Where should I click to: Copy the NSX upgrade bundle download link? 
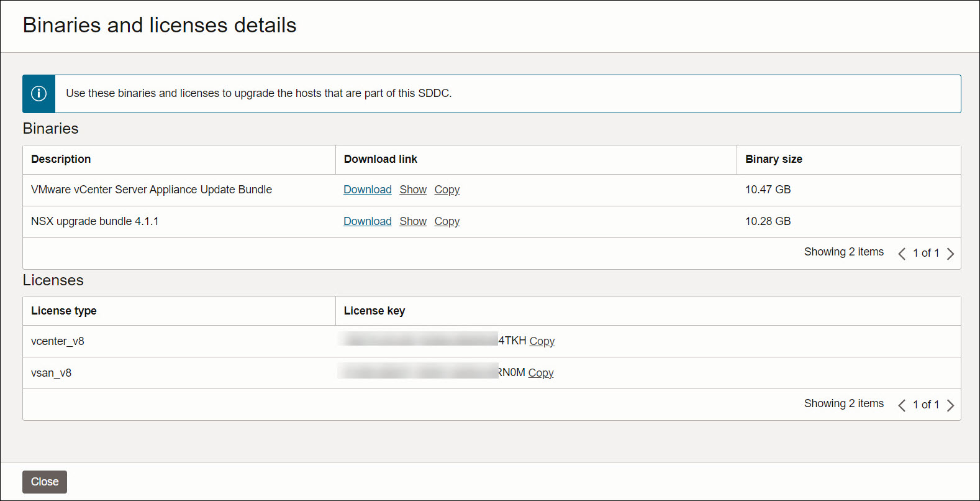447,221
